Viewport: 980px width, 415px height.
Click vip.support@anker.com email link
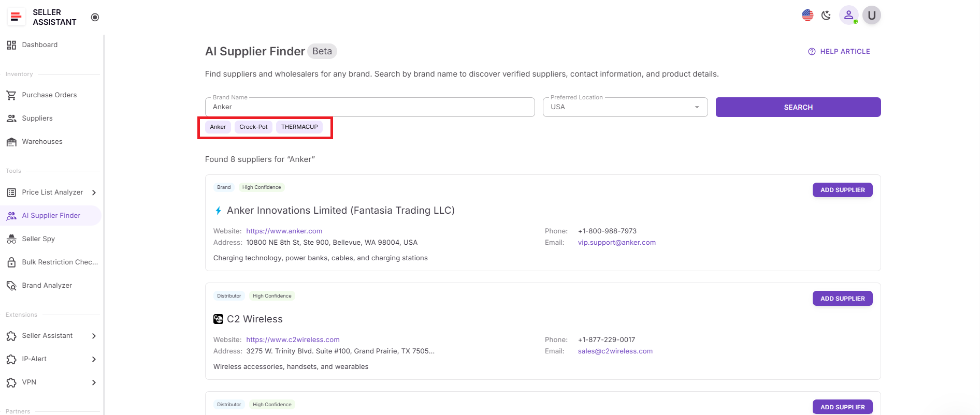coord(617,243)
